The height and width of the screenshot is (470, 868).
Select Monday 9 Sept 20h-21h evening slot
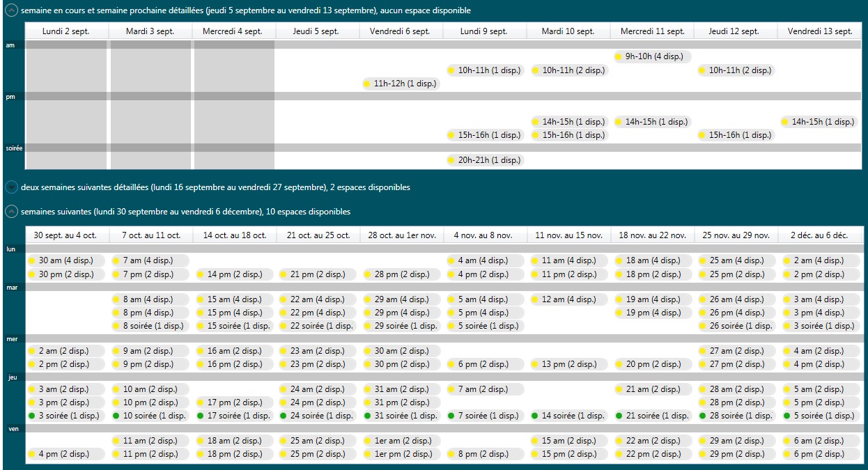click(x=484, y=160)
